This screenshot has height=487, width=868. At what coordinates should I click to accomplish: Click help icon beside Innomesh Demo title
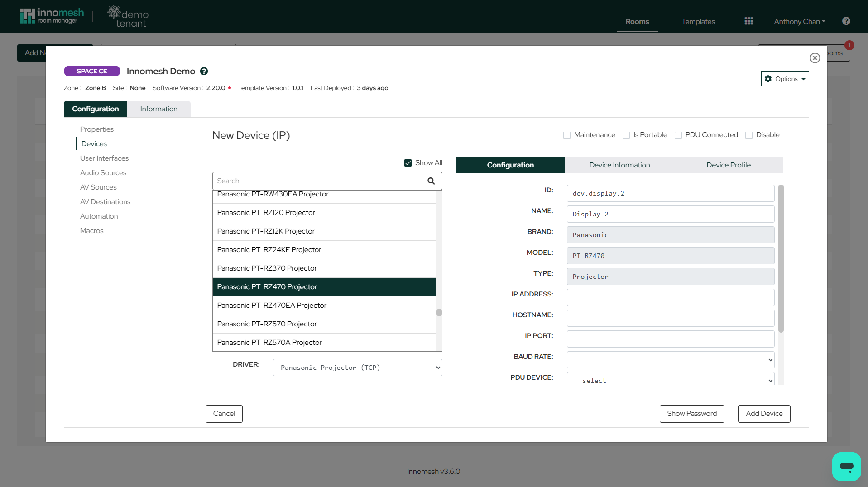pos(204,71)
